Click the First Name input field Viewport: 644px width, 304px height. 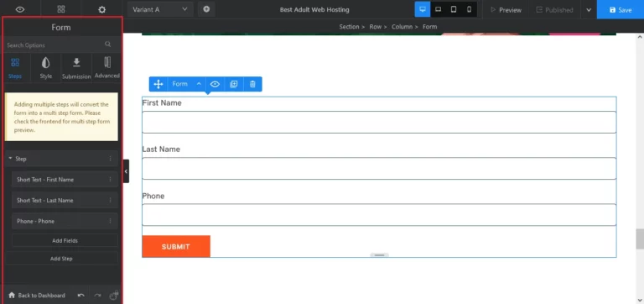click(379, 122)
